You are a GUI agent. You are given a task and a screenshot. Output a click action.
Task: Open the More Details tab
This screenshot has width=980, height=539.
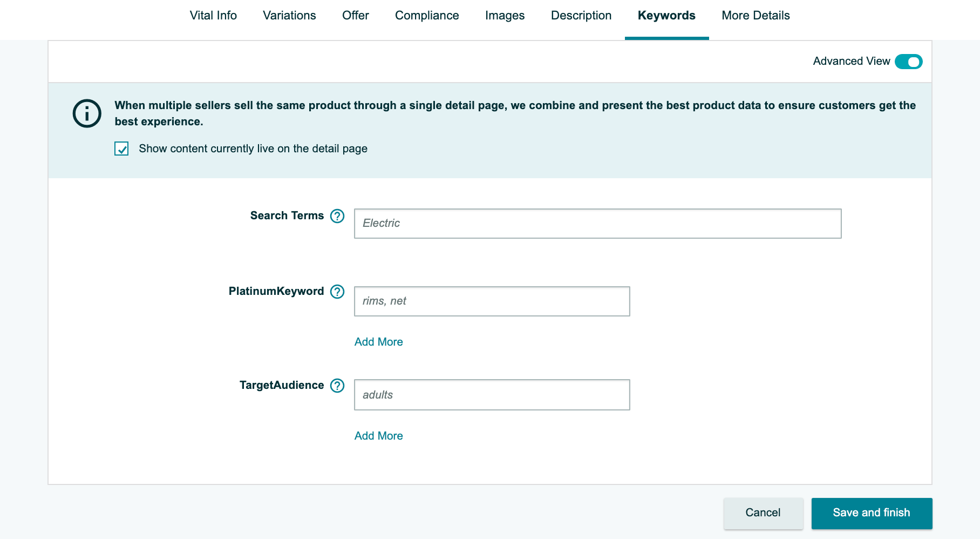click(756, 16)
